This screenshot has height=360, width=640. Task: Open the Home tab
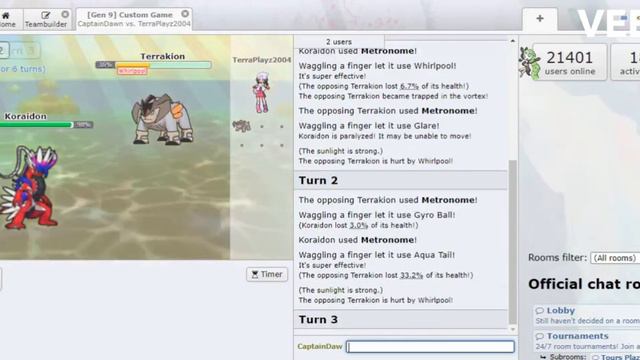coord(8,19)
